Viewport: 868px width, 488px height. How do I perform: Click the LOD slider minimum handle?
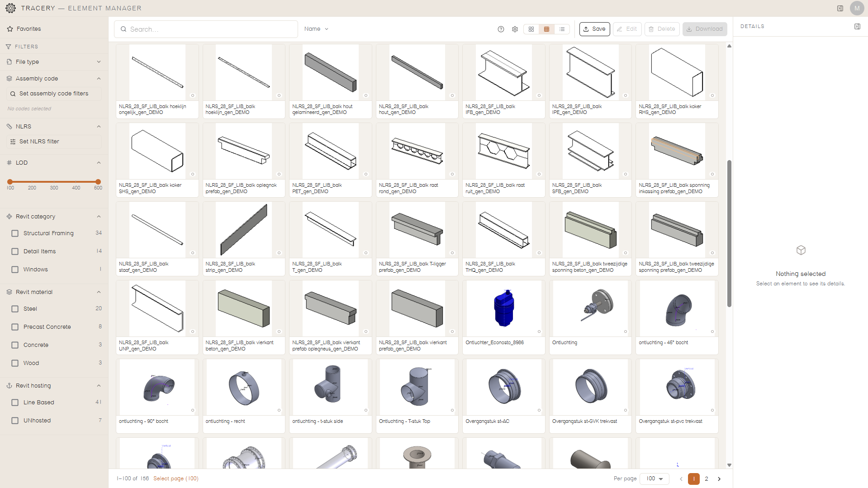tap(10, 182)
